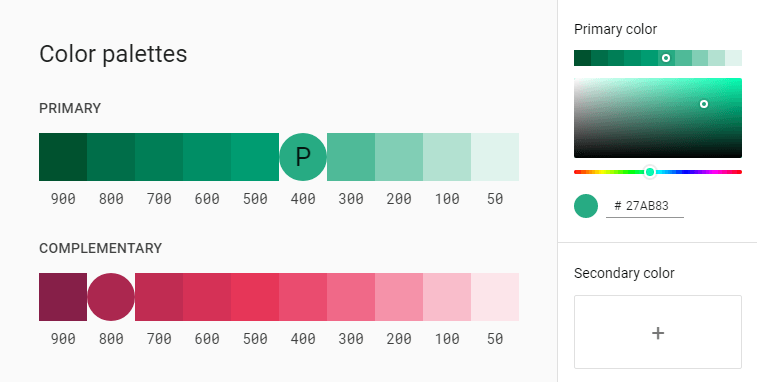Select complementary 300 pink swatch
Screen dimensions: 757x382
[351, 297]
